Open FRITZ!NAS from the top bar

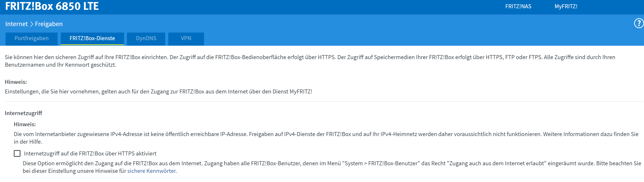pyautogui.click(x=518, y=6)
